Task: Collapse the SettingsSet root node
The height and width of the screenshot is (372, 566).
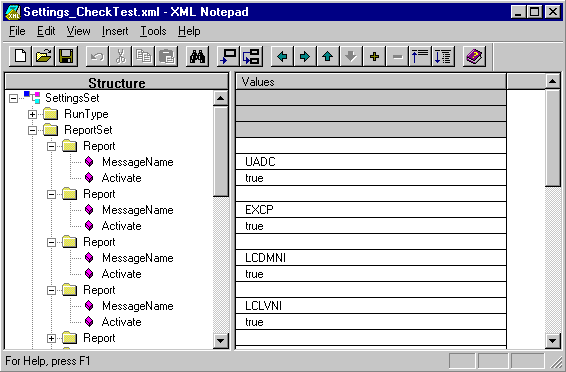Action: click(13, 98)
